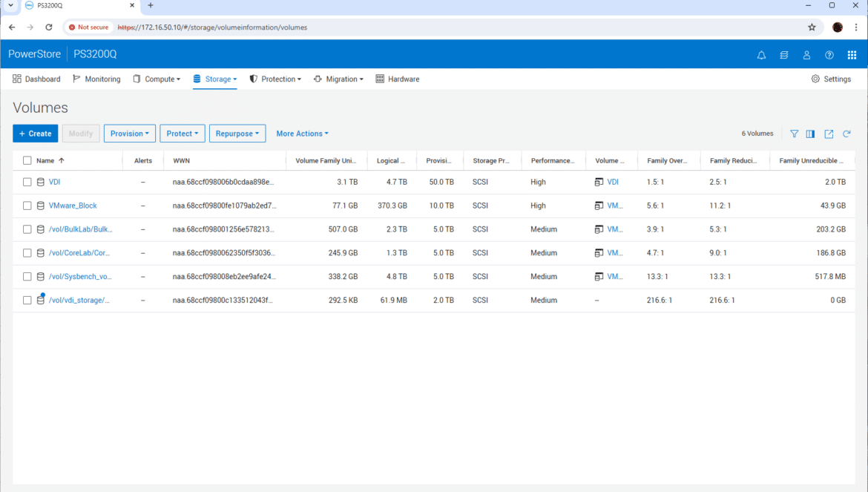The image size is (868, 492).
Task: Click the Settings gear icon
Action: tap(815, 79)
